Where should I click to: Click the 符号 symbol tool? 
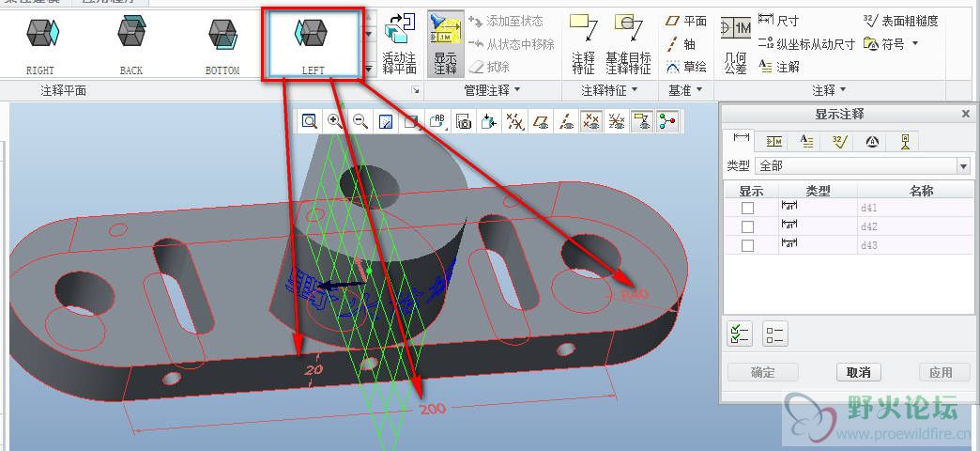tap(883, 44)
